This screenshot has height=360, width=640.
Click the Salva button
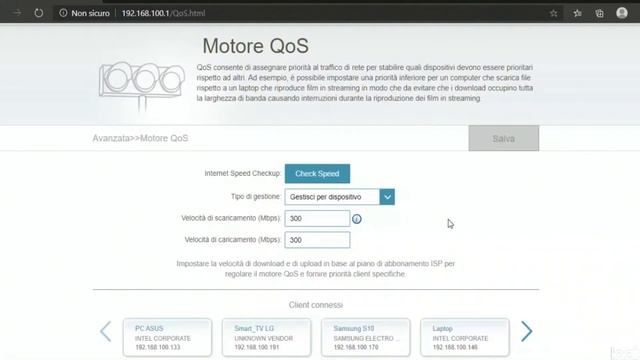coord(504,138)
